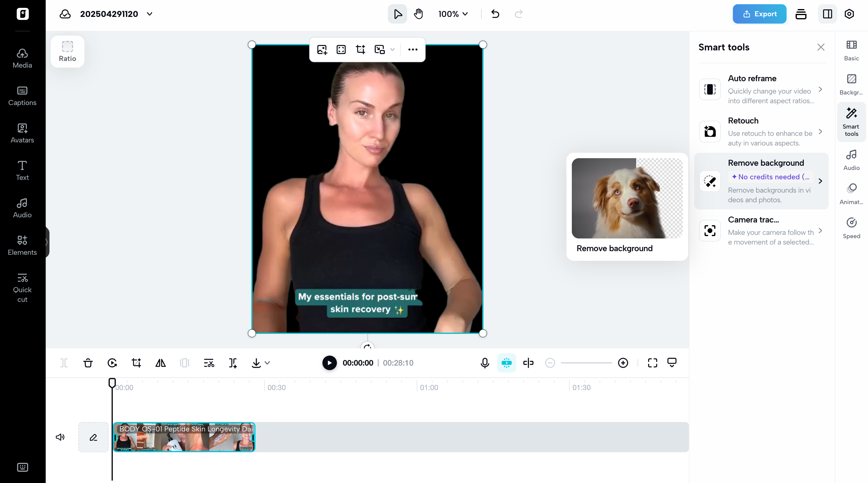Toggle the side panel layout button

[827, 14]
